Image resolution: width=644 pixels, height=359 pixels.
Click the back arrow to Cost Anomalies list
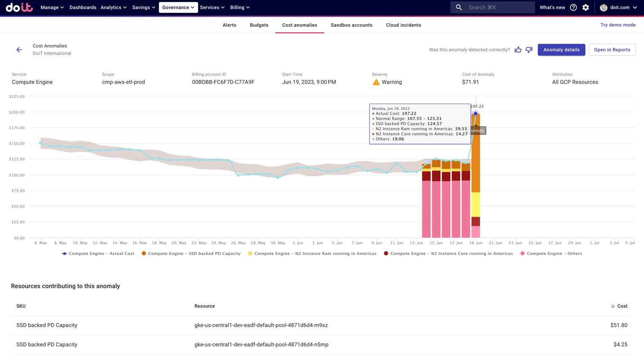[19, 50]
